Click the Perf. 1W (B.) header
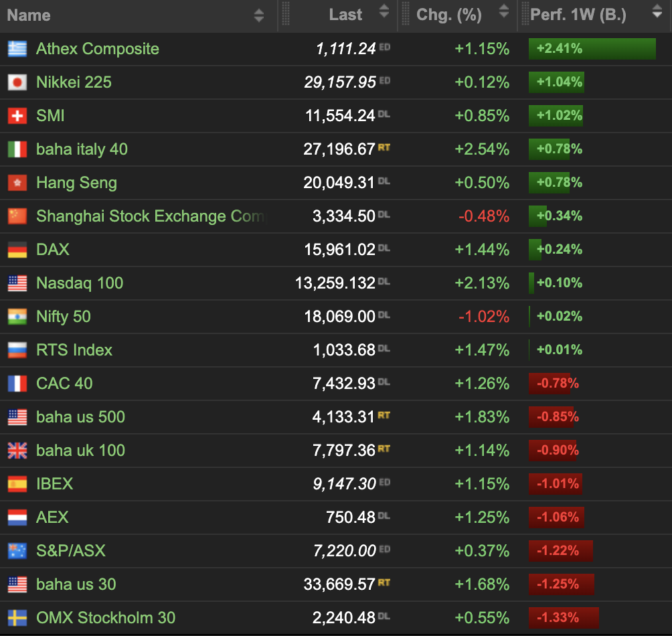 pyautogui.click(x=578, y=15)
